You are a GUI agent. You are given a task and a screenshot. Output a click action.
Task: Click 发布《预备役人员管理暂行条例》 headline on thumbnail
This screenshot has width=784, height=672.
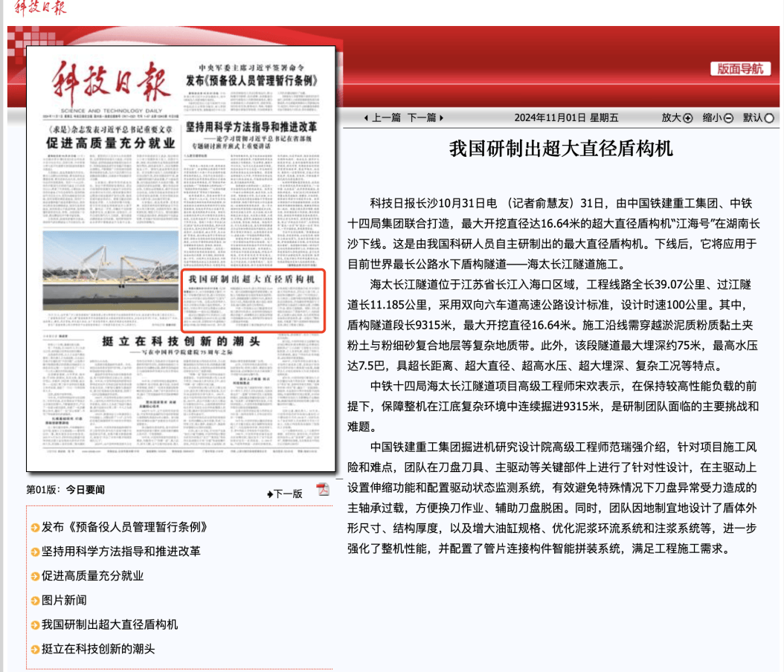[x=251, y=80]
